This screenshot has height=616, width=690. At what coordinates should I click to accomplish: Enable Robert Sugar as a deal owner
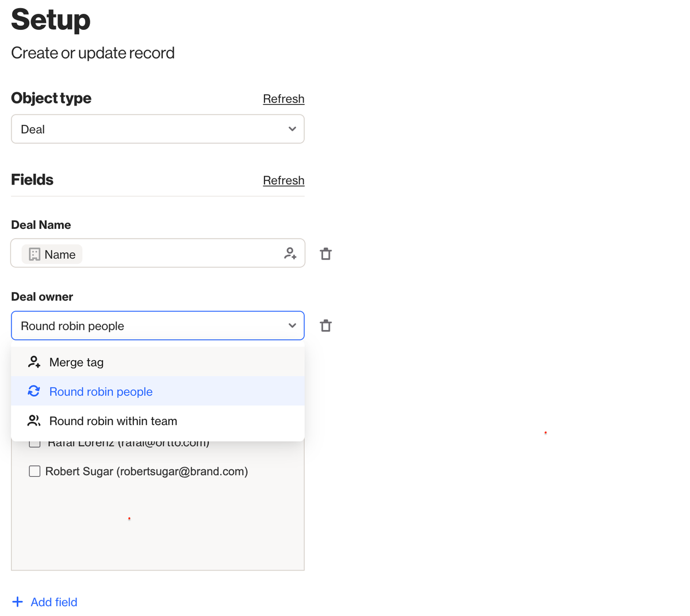tap(34, 471)
